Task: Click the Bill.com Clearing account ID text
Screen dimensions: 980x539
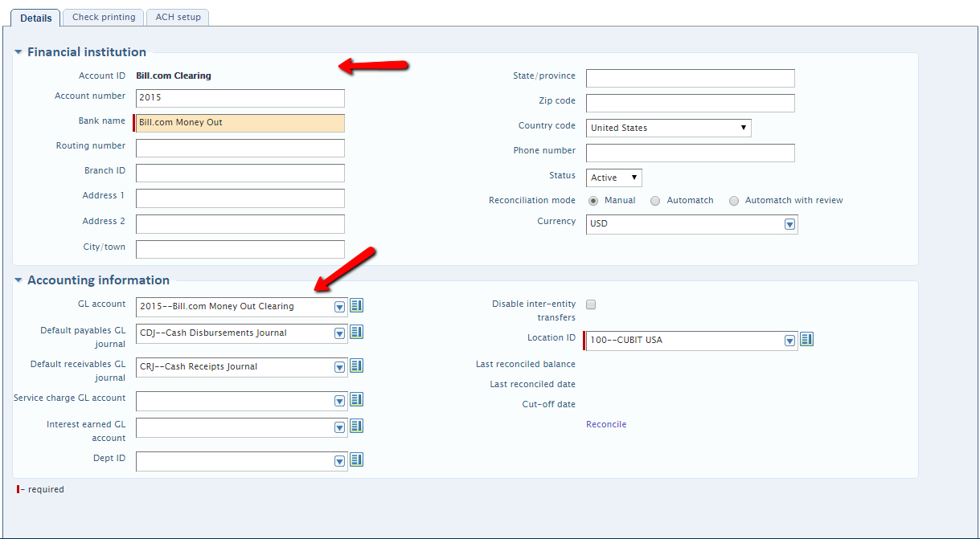Action: coord(174,76)
